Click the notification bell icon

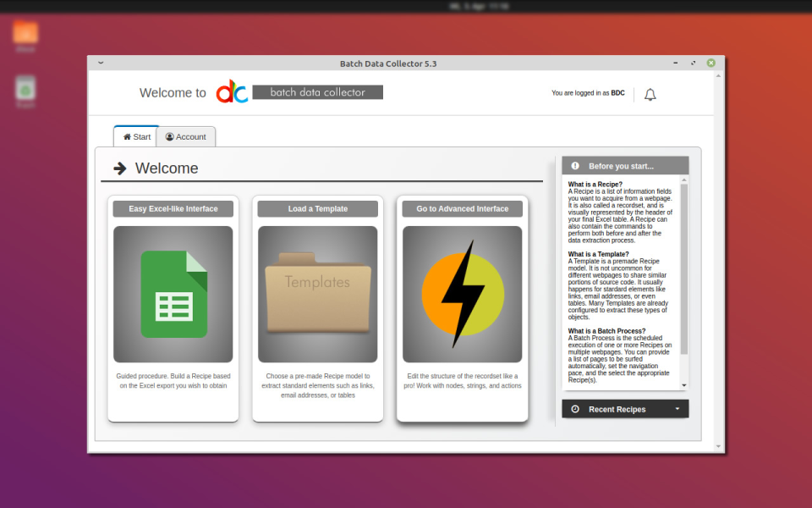tap(650, 94)
